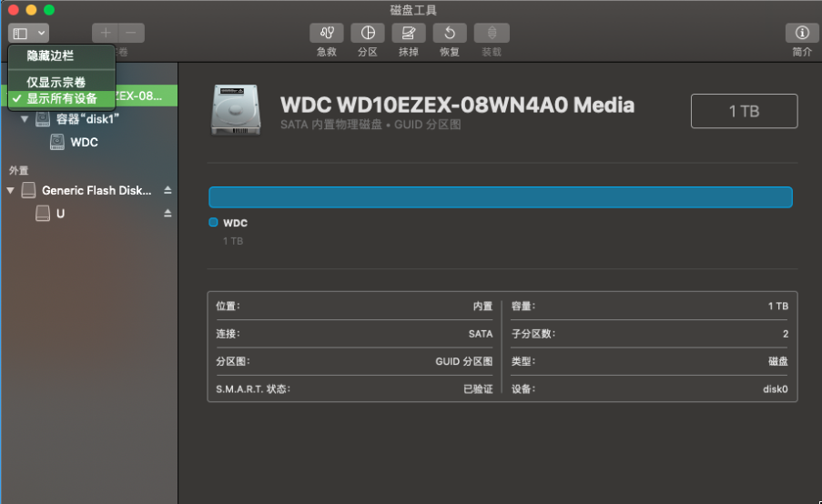822x504 pixels.
Task: Click the 连接 value SATA
Action: [x=481, y=334]
